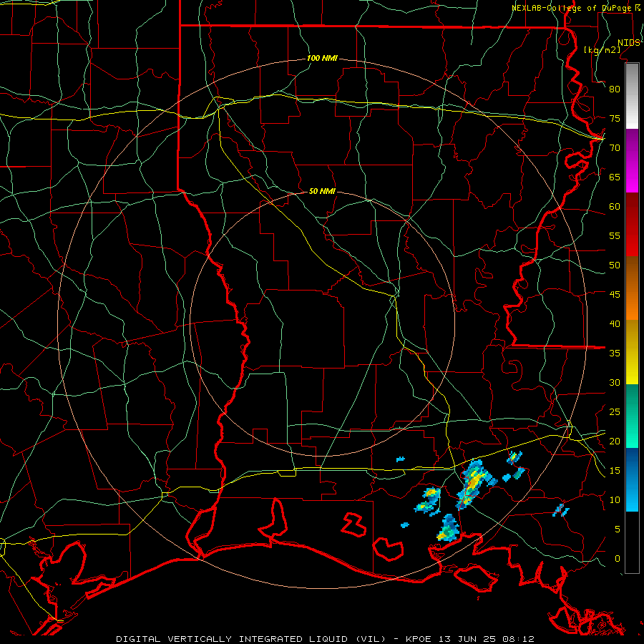
Task: Click the scale value 20
Action: click(615, 441)
